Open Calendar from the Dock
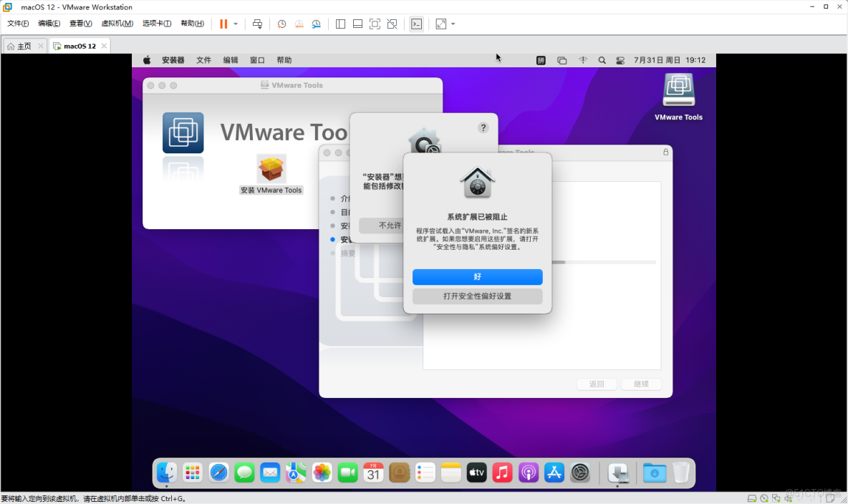This screenshot has width=848, height=504. [373, 472]
